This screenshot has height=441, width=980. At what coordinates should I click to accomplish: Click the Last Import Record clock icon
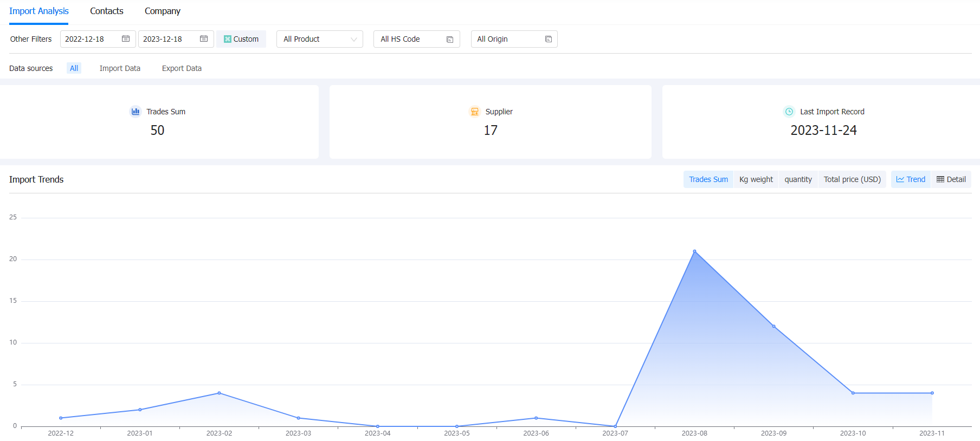[789, 112]
